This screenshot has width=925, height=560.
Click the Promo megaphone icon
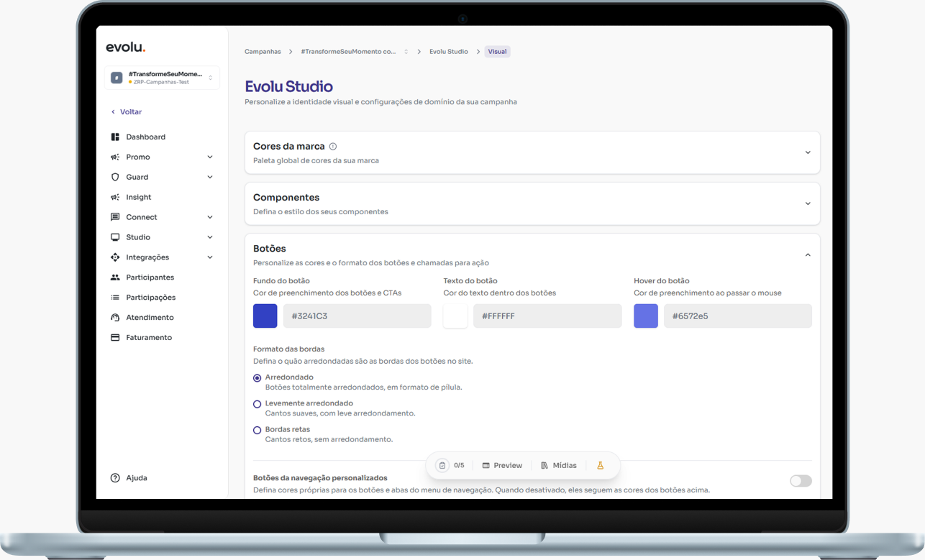pyautogui.click(x=115, y=157)
